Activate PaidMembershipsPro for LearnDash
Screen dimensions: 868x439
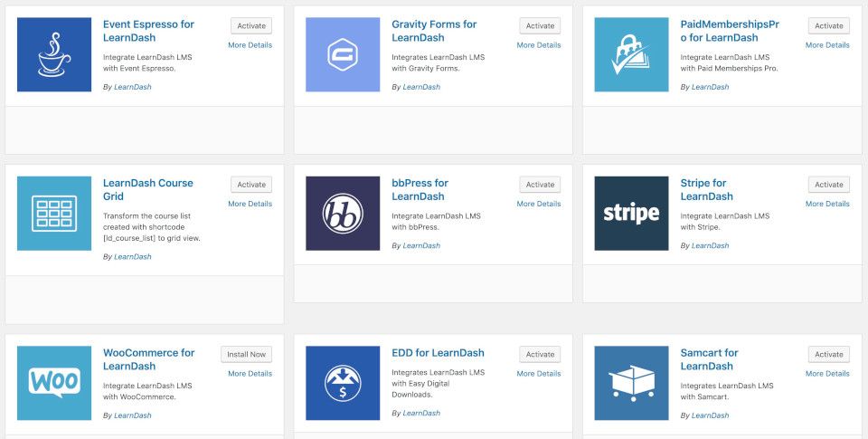(x=829, y=26)
